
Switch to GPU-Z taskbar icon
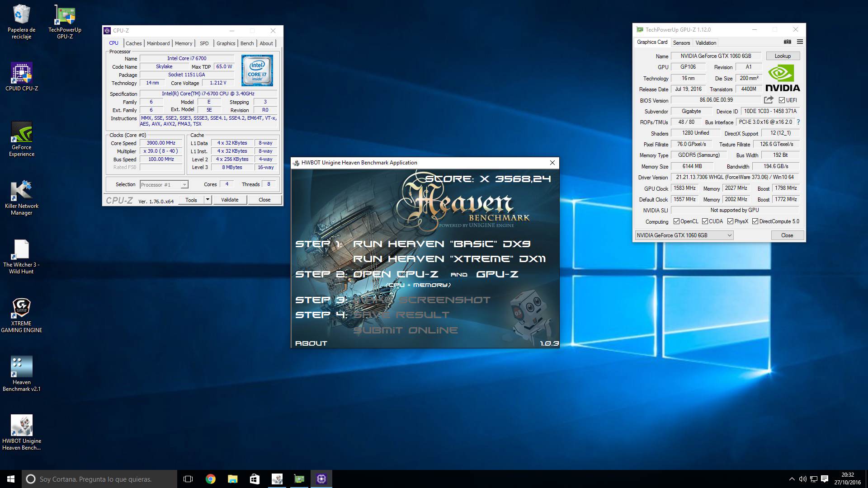tap(299, 479)
